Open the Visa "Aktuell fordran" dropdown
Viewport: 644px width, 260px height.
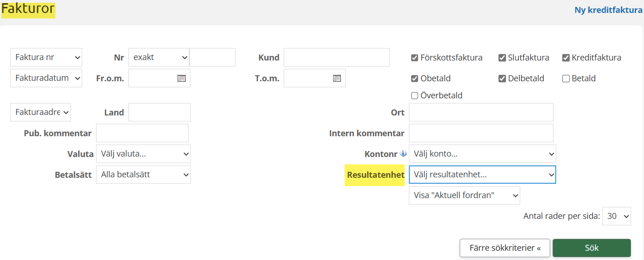click(x=464, y=195)
